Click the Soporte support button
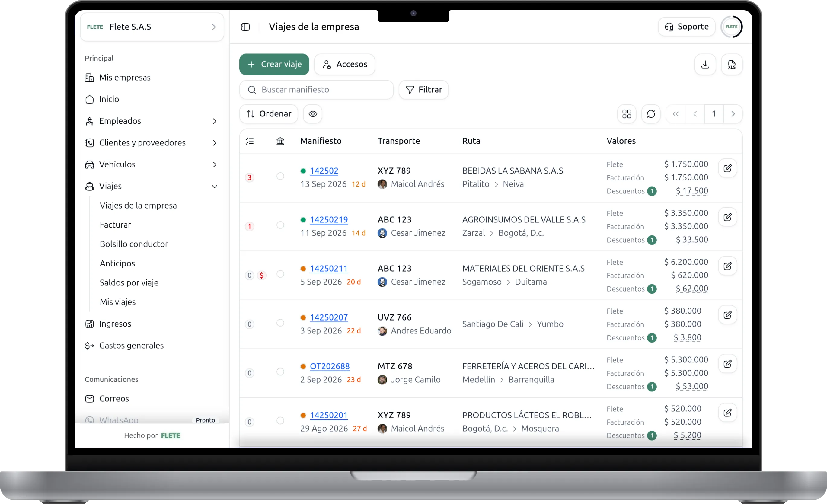Image resolution: width=827 pixels, height=504 pixels. 686,27
